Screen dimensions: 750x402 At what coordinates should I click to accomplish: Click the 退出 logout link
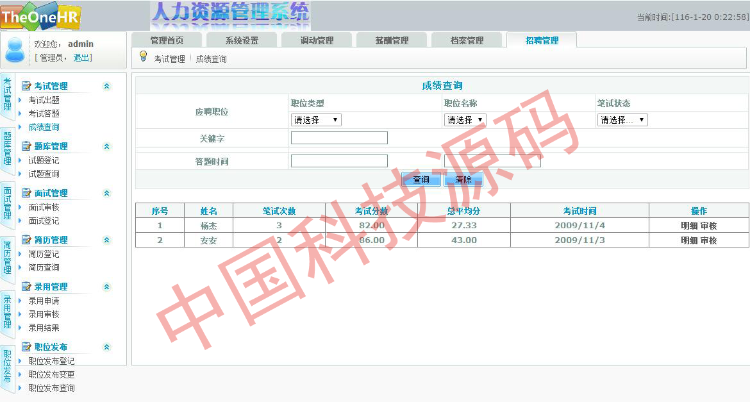pyautogui.click(x=81, y=57)
